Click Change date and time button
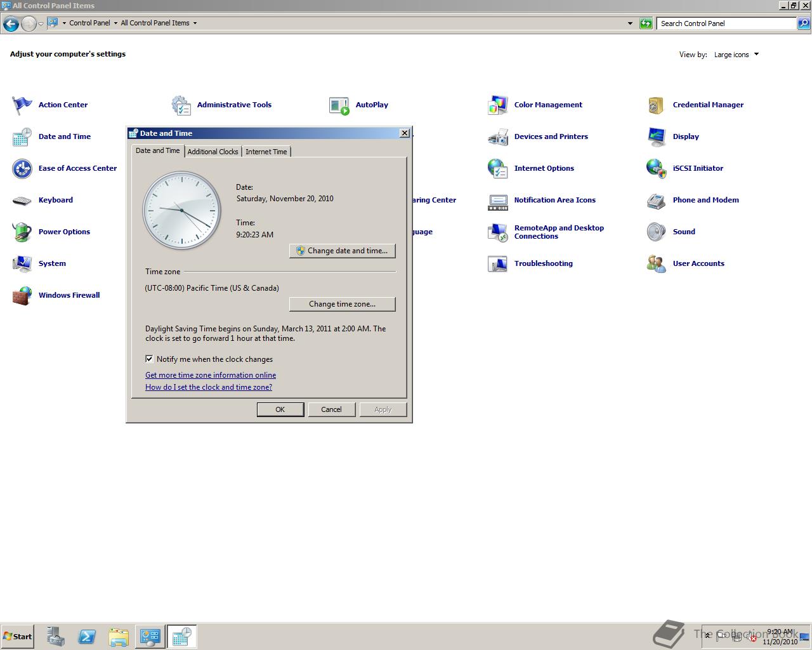 [x=343, y=251]
